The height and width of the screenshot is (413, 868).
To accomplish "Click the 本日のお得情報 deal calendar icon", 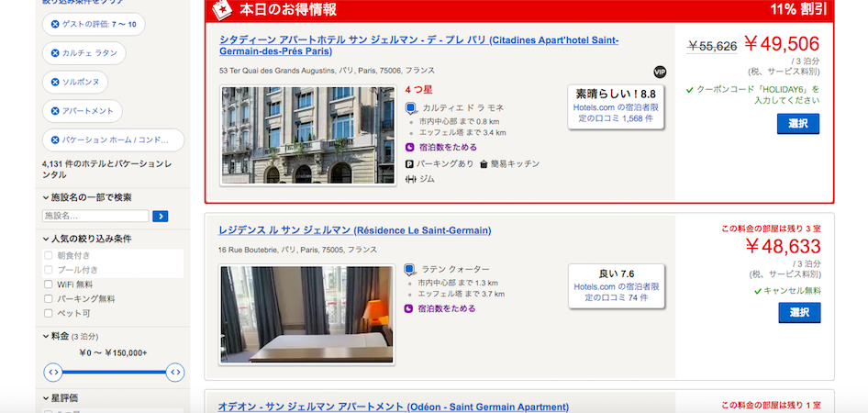I will (x=222, y=8).
